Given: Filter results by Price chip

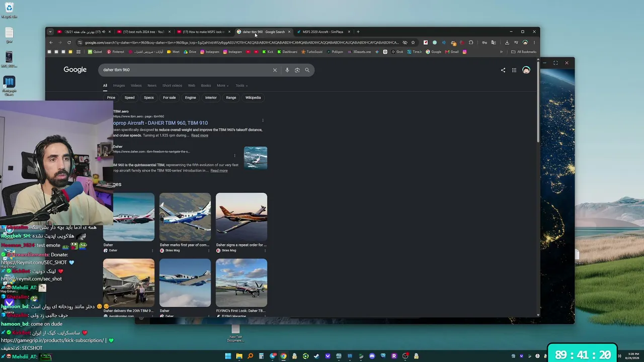Looking at the screenshot, I should click(x=111, y=98).
